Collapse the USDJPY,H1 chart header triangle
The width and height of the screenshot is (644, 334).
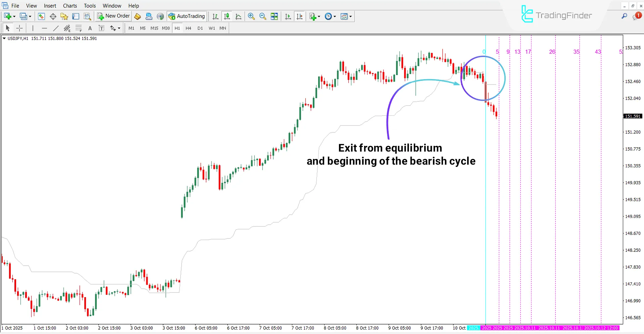tap(5, 38)
